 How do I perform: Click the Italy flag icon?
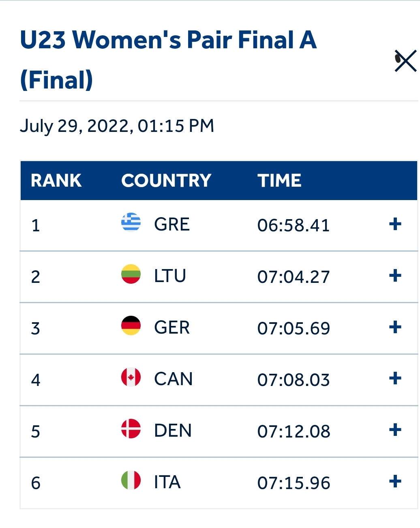131,480
